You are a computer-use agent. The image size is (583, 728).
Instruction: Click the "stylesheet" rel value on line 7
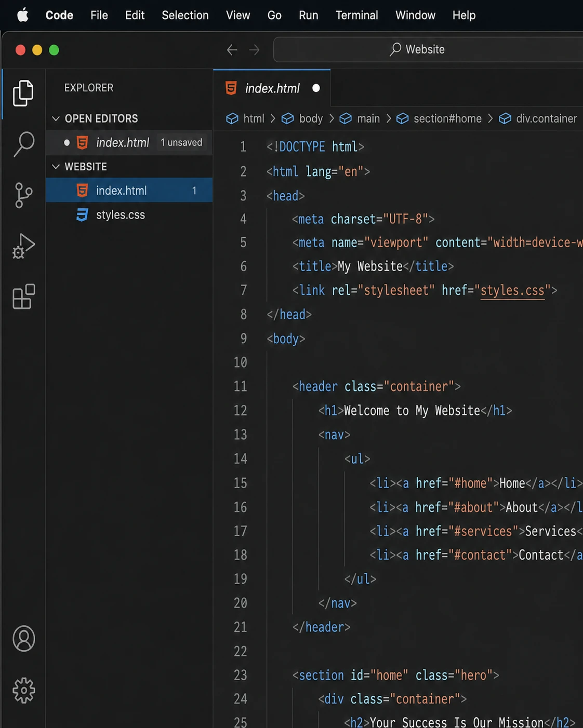coord(396,290)
